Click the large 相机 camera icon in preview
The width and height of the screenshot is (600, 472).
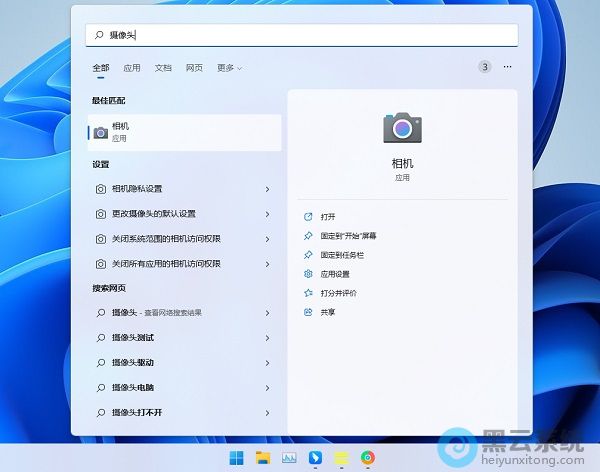coord(402,128)
